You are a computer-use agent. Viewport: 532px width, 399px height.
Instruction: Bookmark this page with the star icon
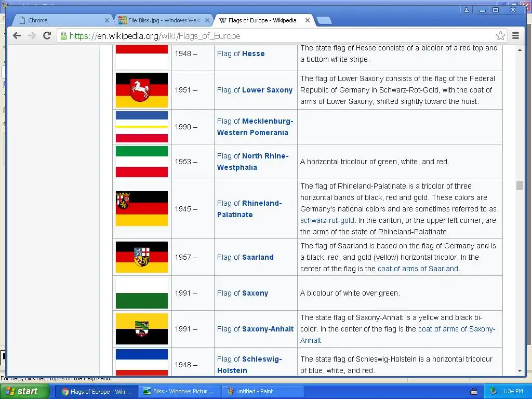tap(500, 36)
